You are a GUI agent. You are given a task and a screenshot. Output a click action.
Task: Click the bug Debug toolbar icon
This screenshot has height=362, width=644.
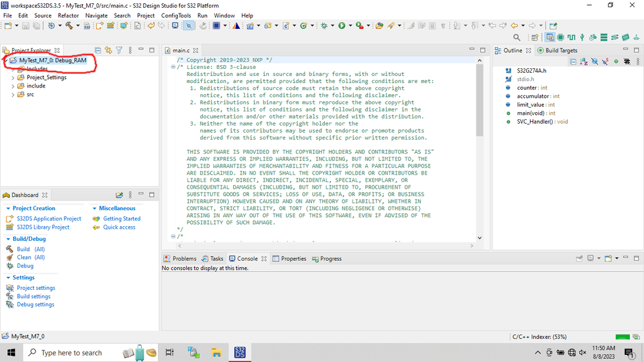click(324, 26)
